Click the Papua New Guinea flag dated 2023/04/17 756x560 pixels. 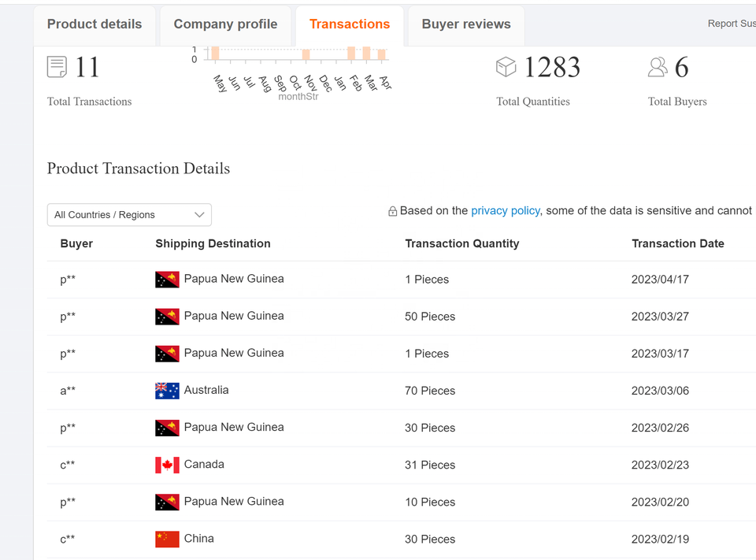coord(167,279)
